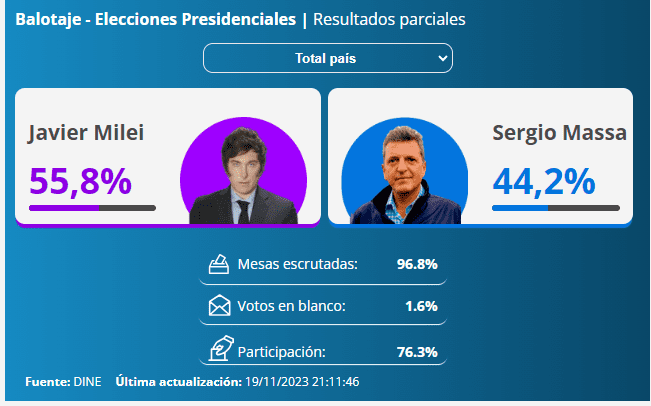Click Massa's 44,2% result figure

544,180
